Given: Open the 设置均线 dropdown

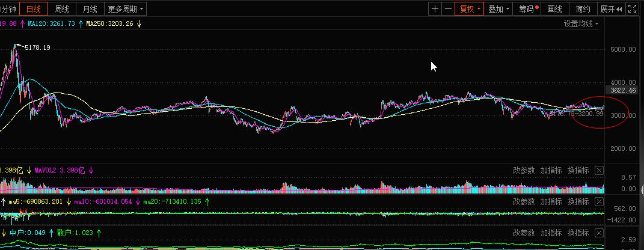Looking at the screenshot, I should [x=581, y=24].
